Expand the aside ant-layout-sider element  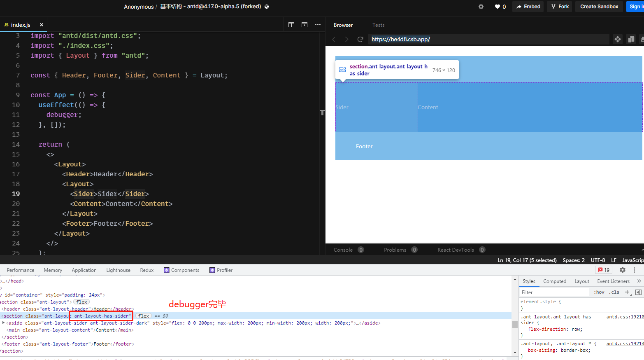tap(3, 323)
